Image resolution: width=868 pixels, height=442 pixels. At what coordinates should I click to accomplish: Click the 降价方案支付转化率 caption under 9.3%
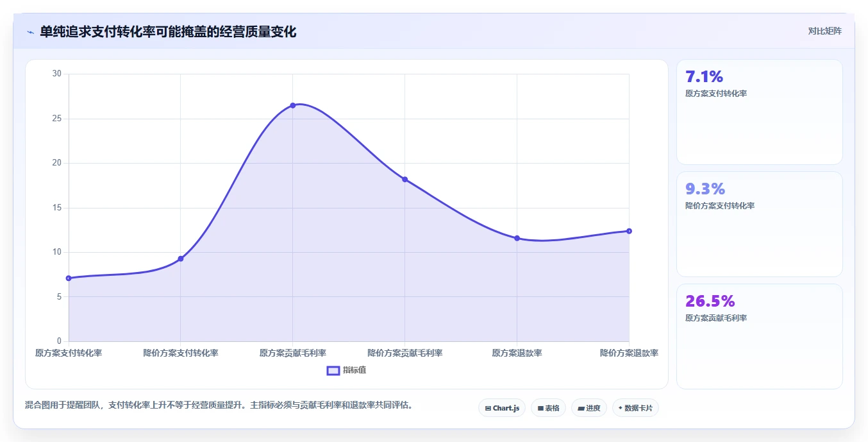pyautogui.click(x=720, y=206)
